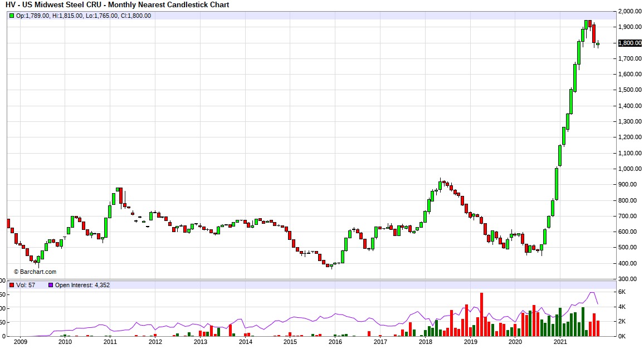Click the 2015 year label on time axis

pyautogui.click(x=290, y=342)
